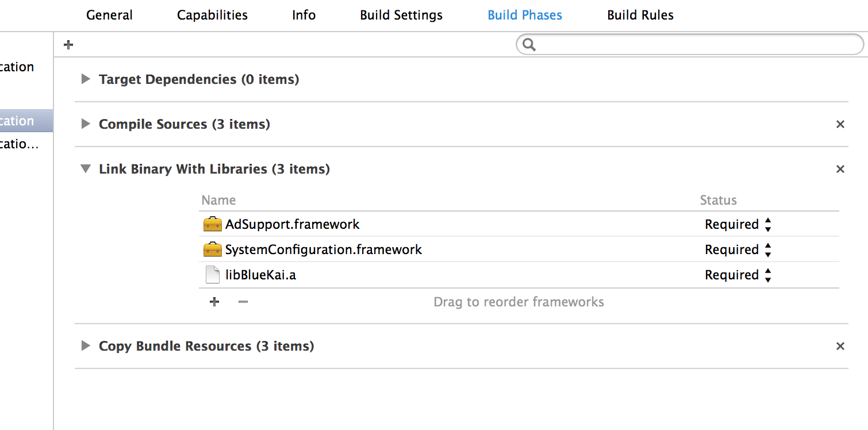
Task: Remove library with the minus button
Action: coord(243,302)
